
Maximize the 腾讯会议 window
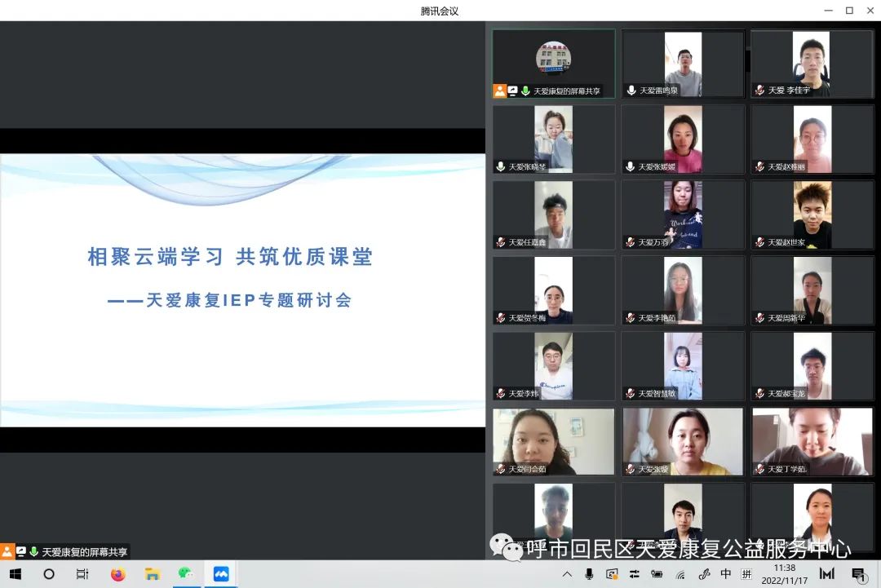click(848, 11)
